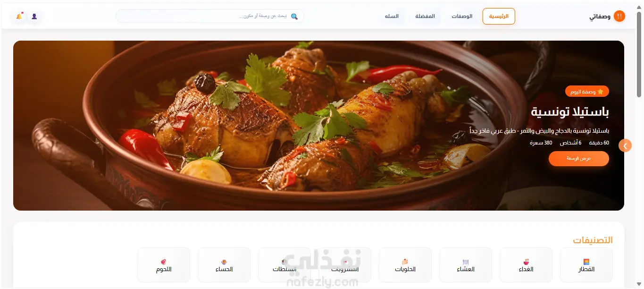Select the الحساء soup category
The width and height of the screenshot is (644, 289).
pyautogui.click(x=224, y=265)
